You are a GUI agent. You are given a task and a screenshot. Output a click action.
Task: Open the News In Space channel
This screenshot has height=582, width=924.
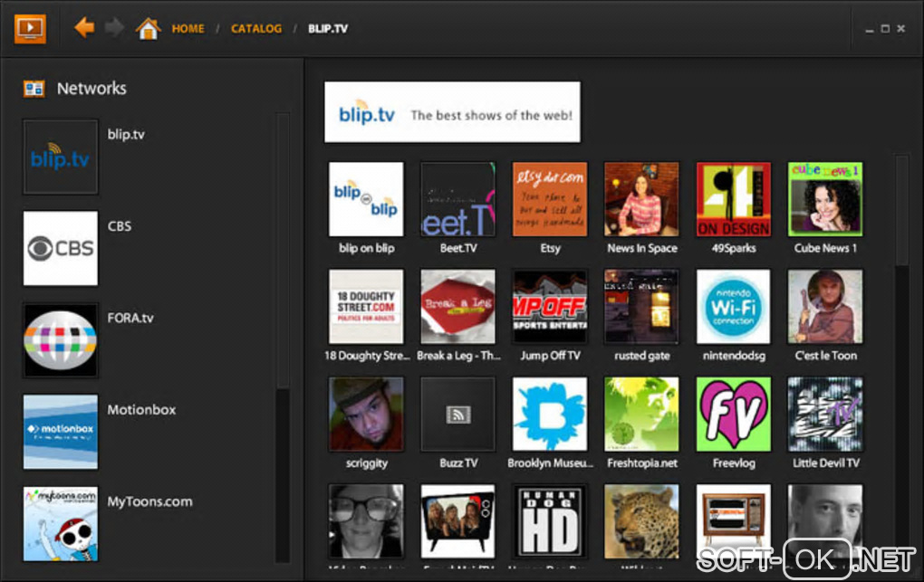(x=641, y=199)
